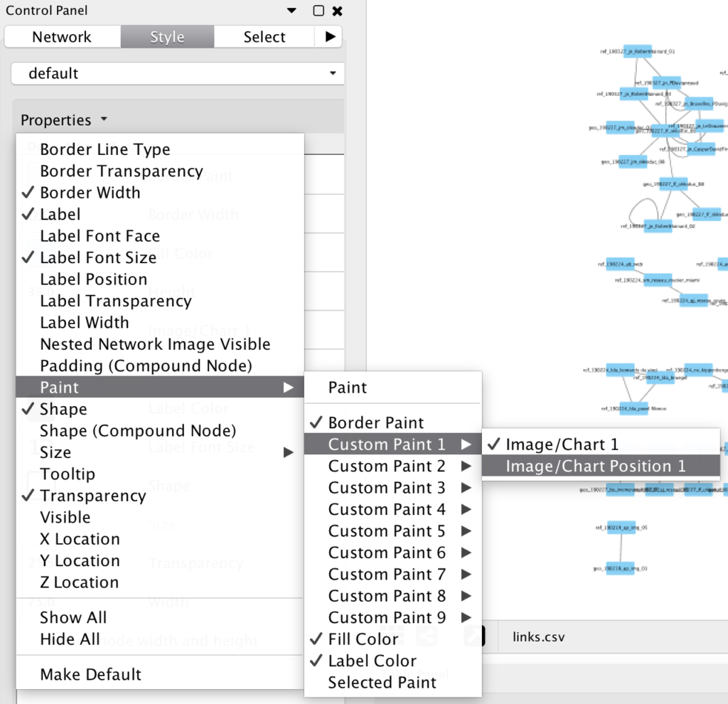Screen dimensions: 728x704
Task: Uncheck the Border Width property
Action: [x=160, y=192]
